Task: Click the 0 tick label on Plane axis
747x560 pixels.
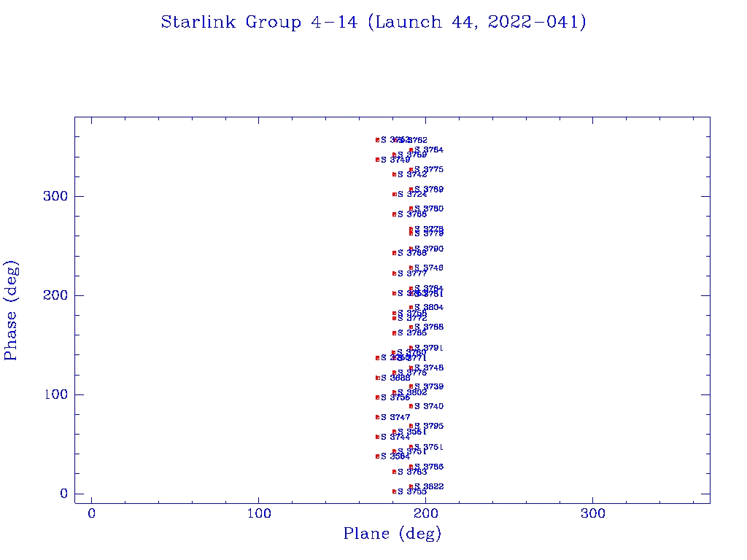Action: pos(91,513)
